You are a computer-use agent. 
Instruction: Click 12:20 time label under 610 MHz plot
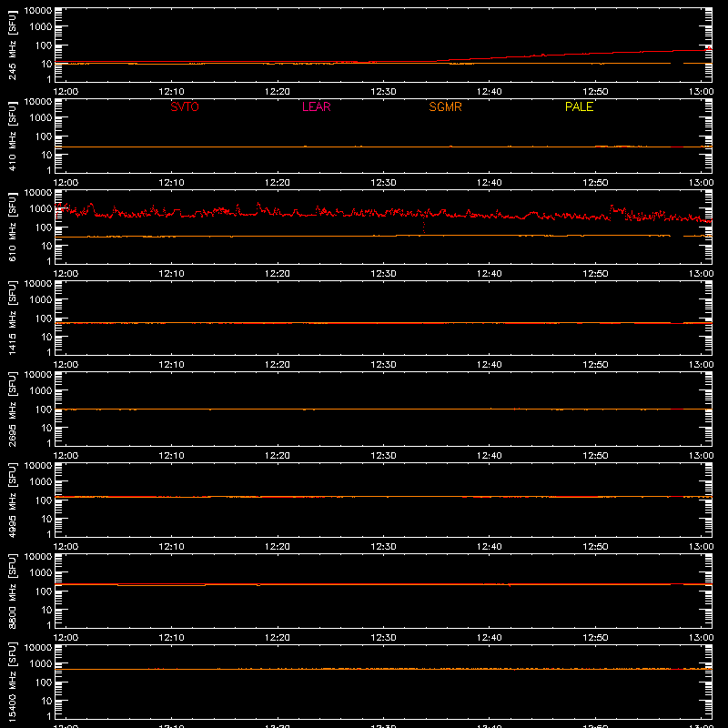[278, 274]
